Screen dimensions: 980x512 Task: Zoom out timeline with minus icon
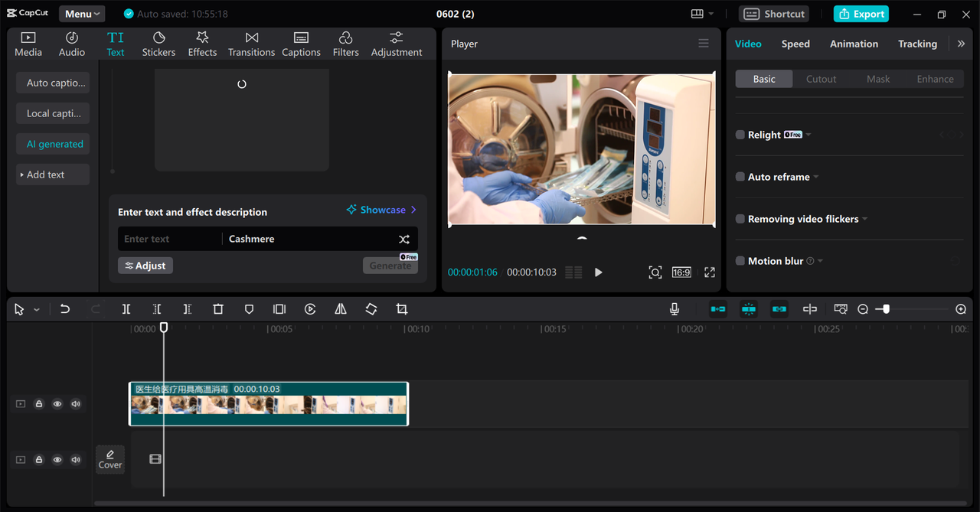pyautogui.click(x=863, y=309)
